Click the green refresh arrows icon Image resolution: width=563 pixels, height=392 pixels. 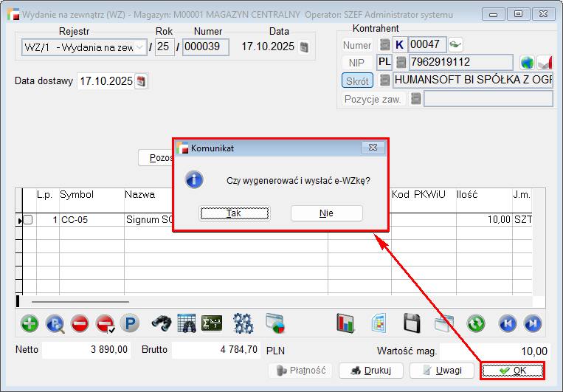pos(476,323)
